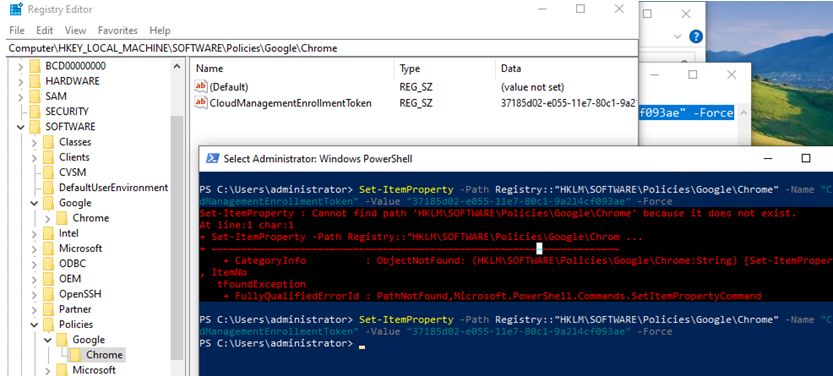Image resolution: width=833 pixels, height=376 pixels.
Task: Select the Microsoft key under SOFTWARE
Action: click(81, 249)
